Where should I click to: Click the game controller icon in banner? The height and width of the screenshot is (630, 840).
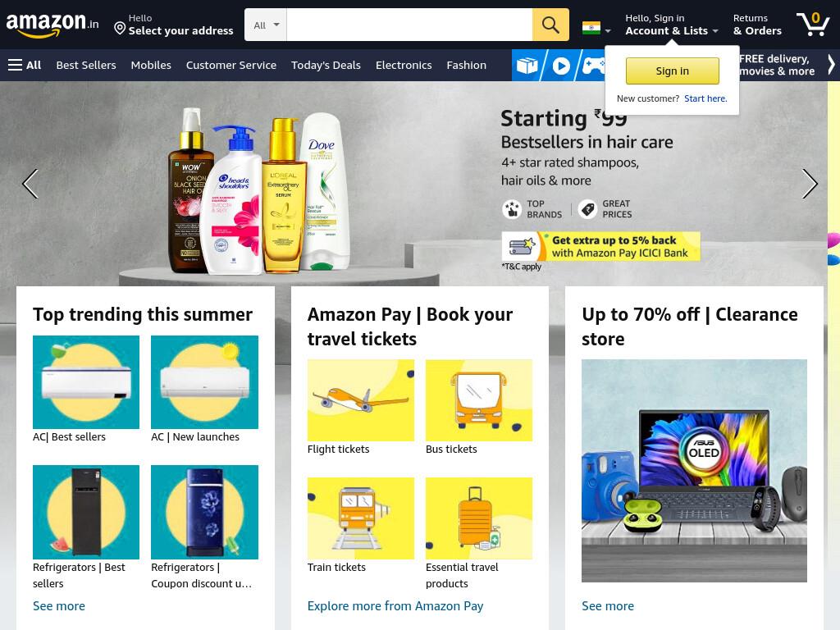pos(594,66)
